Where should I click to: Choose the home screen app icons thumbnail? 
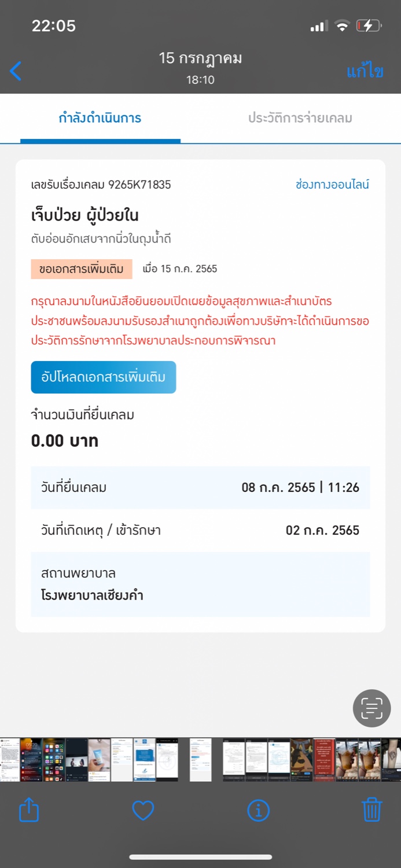pos(54,760)
